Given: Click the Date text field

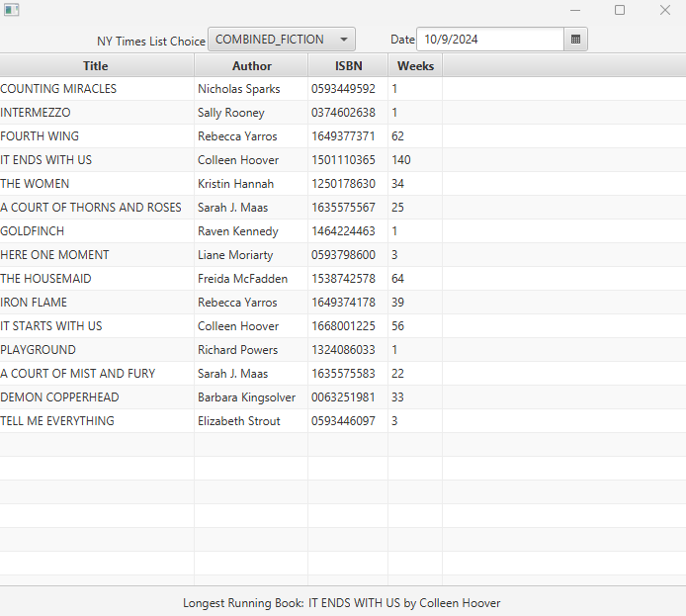Looking at the screenshot, I should 490,40.
